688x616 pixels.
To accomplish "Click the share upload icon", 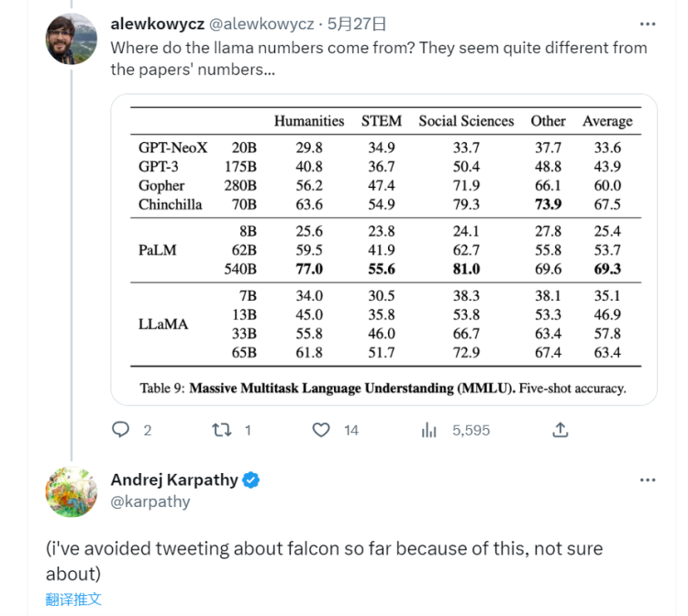I will (560, 430).
